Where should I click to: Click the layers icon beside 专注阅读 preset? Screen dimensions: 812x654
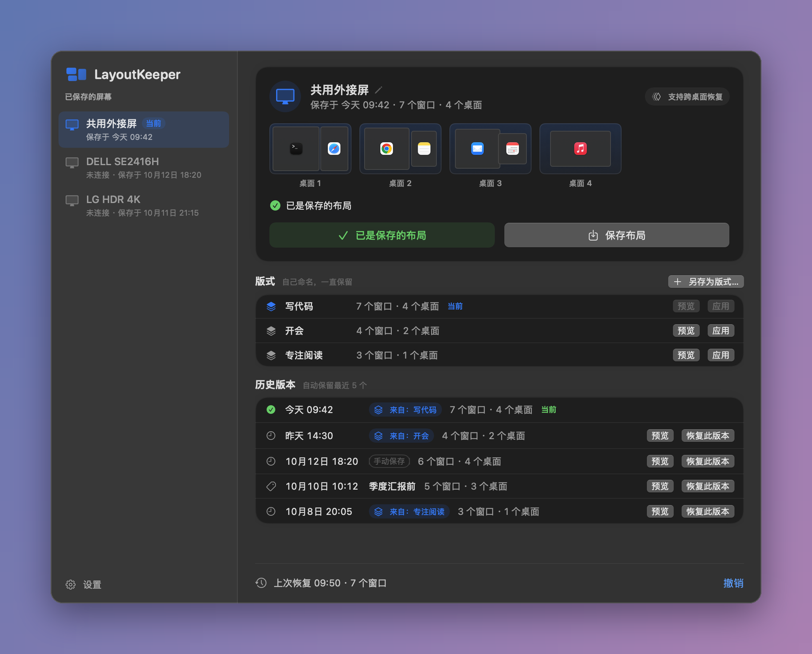pos(271,355)
